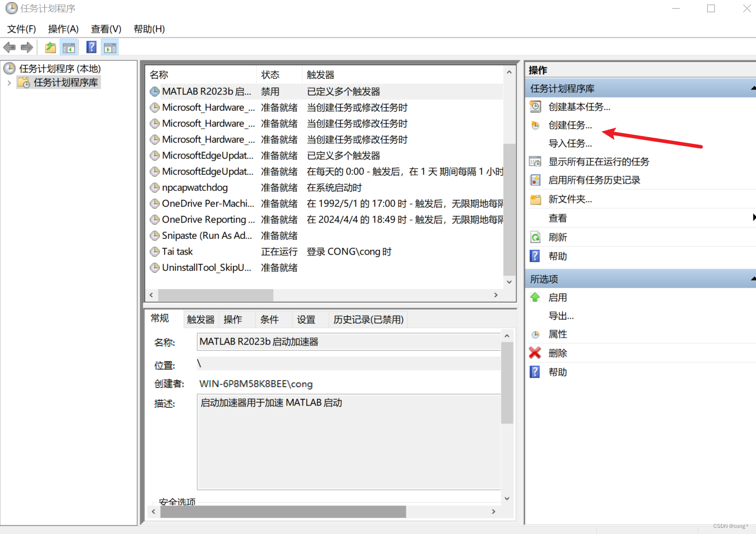Open the 操作(A) menu
The image size is (756, 534).
63,29
